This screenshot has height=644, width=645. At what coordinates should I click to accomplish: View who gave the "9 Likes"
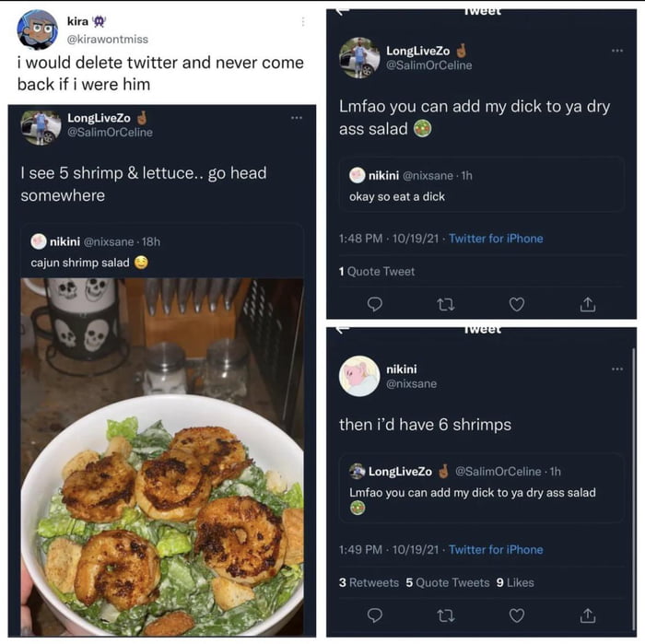click(514, 582)
